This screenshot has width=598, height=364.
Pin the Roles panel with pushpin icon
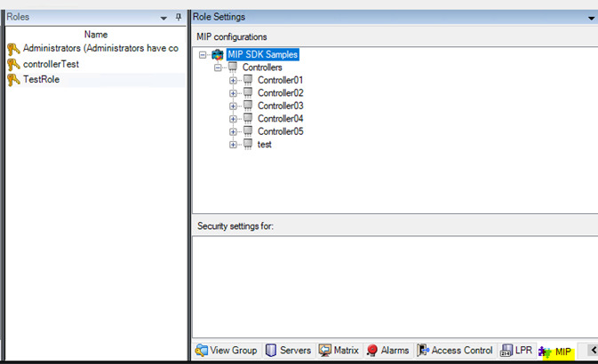coord(178,17)
